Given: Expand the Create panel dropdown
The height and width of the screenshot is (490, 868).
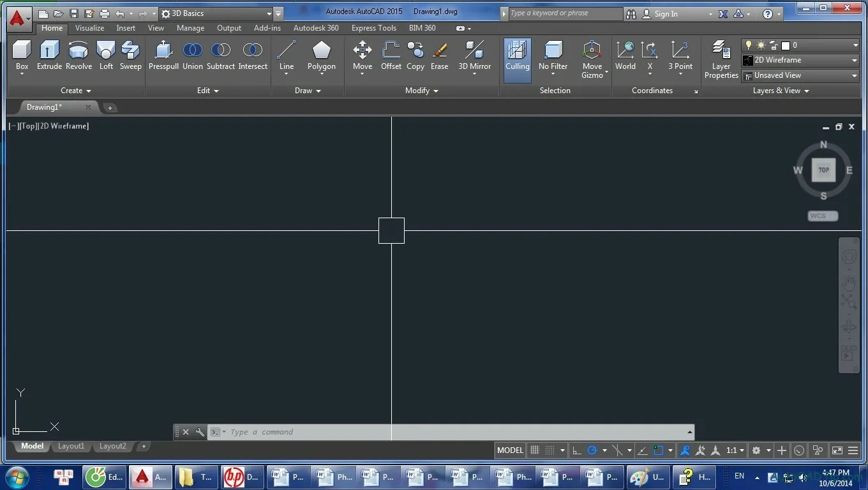Looking at the screenshot, I should 76,91.
